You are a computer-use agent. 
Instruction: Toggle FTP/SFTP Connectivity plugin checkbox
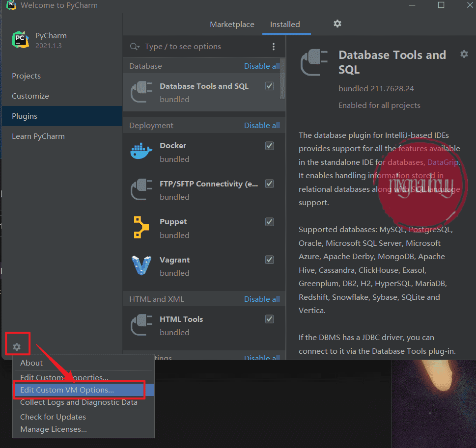(x=269, y=184)
